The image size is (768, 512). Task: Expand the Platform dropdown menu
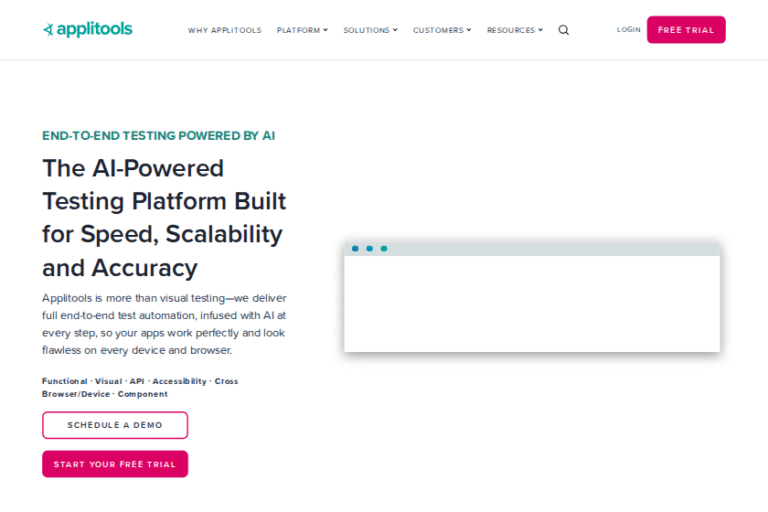pos(302,30)
